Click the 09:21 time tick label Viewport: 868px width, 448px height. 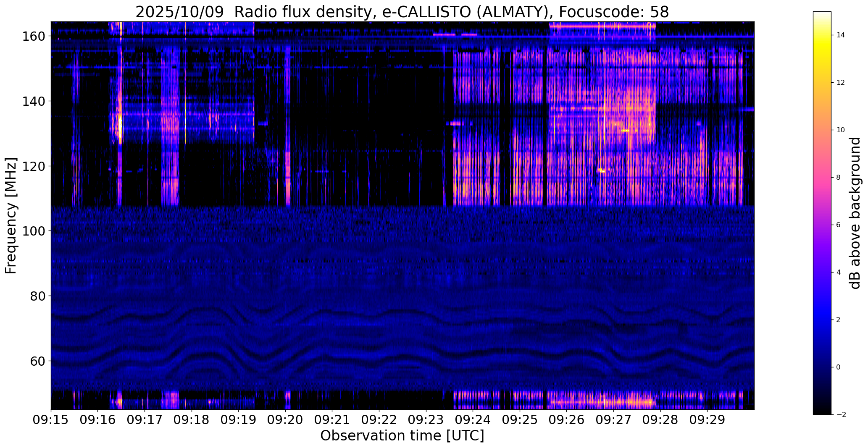click(x=332, y=420)
